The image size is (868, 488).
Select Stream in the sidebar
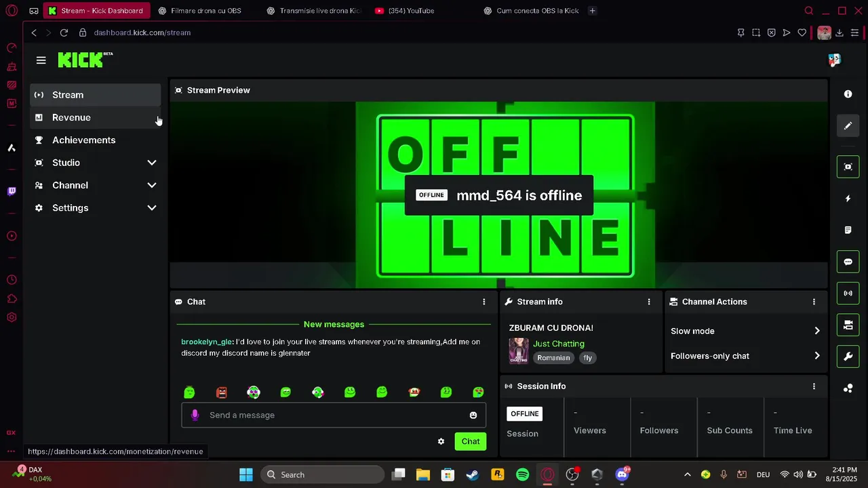95,95
